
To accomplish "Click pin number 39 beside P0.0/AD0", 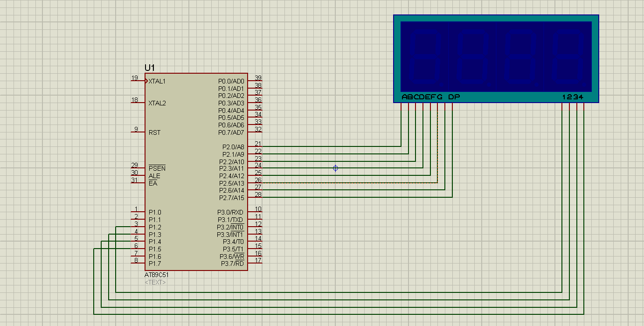I will tap(258, 78).
